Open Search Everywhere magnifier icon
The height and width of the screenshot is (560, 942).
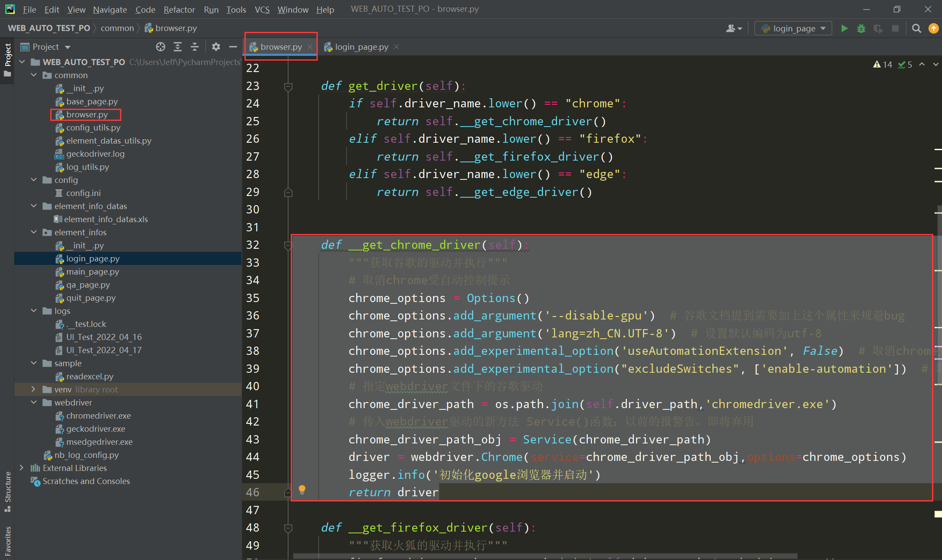click(x=916, y=28)
